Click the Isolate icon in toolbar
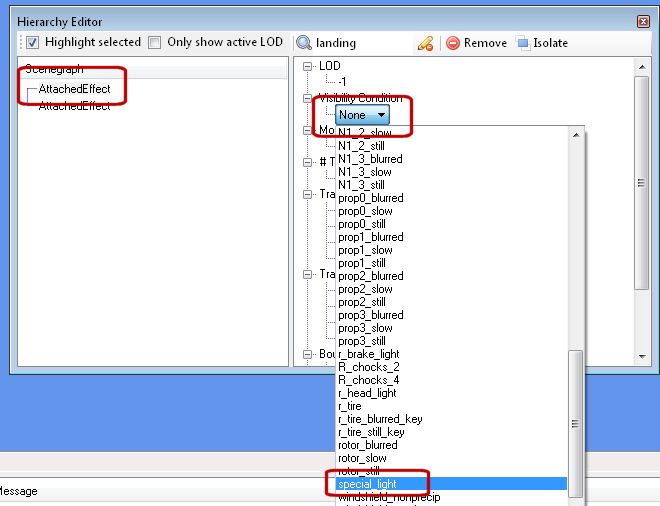This screenshot has height=506, width=660. (523, 43)
